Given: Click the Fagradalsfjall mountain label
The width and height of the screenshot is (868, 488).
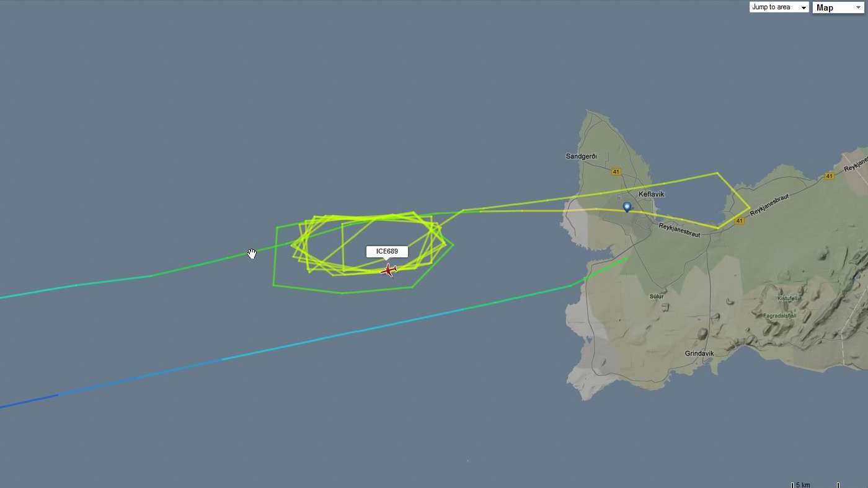Looking at the screenshot, I should coord(796,316).
